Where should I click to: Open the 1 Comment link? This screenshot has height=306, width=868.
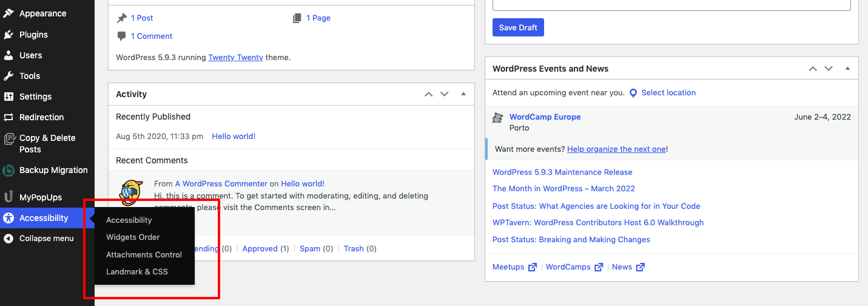pos(152,36)
